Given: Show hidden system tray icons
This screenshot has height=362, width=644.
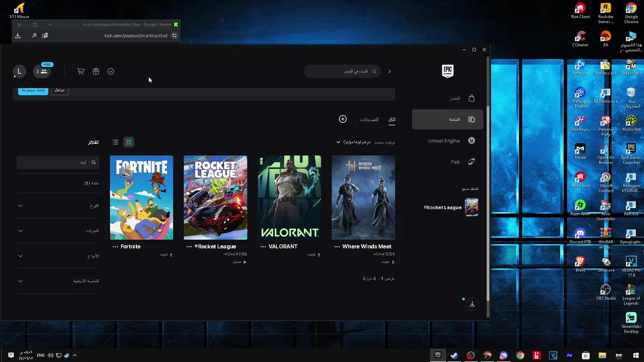Looking at the screenshot, I should (x=75, y=355).
